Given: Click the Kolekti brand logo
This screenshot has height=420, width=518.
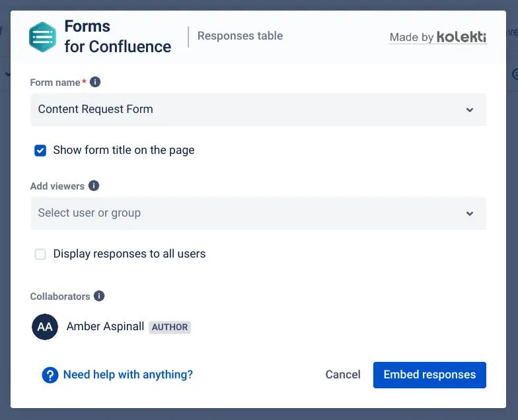Looking at the screenshot, I should [462, 36].
